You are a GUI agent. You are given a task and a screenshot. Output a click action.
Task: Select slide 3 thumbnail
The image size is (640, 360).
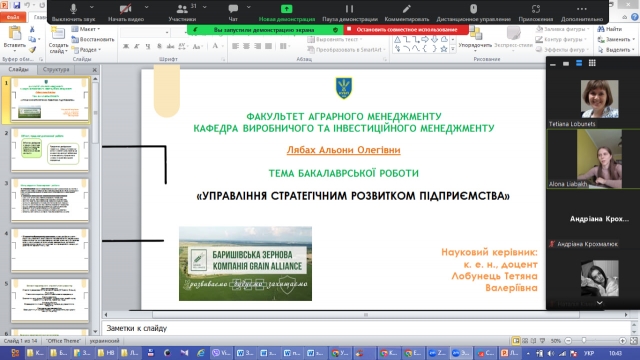tap(49, 200)
